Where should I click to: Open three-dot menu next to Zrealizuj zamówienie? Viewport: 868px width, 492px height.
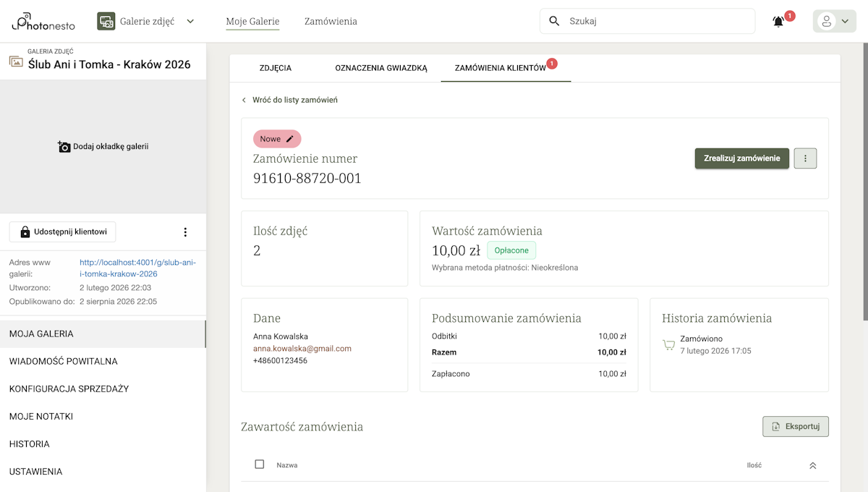tap(805, 158)
